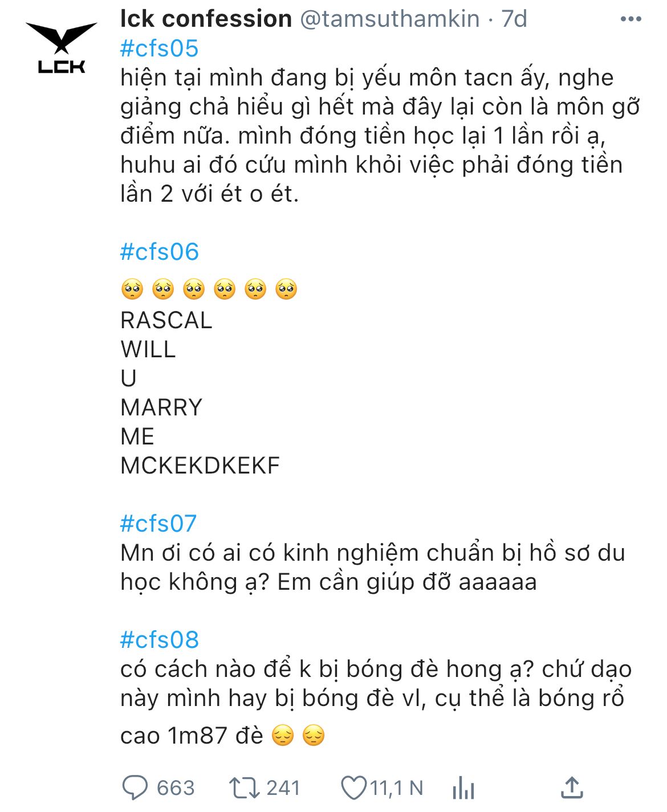
Task: Follow the #cfs05 hashtag
Action: click(159, 48)
